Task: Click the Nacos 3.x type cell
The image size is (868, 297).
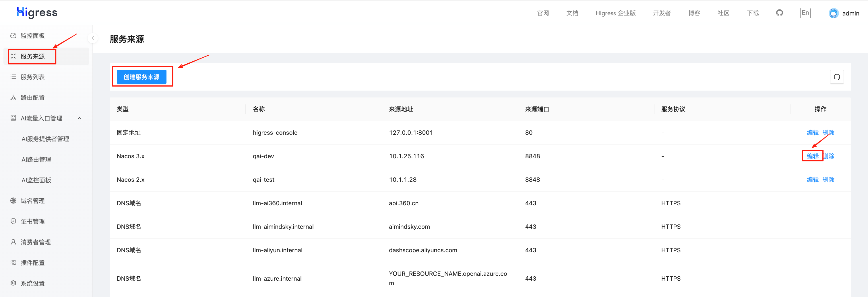Action: click(x=130, y=156)
